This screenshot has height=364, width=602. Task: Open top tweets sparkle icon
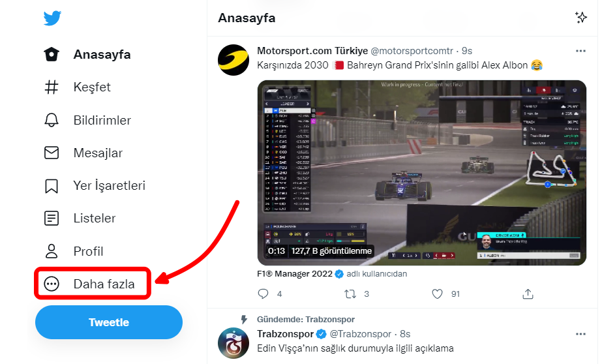[580, 18]
